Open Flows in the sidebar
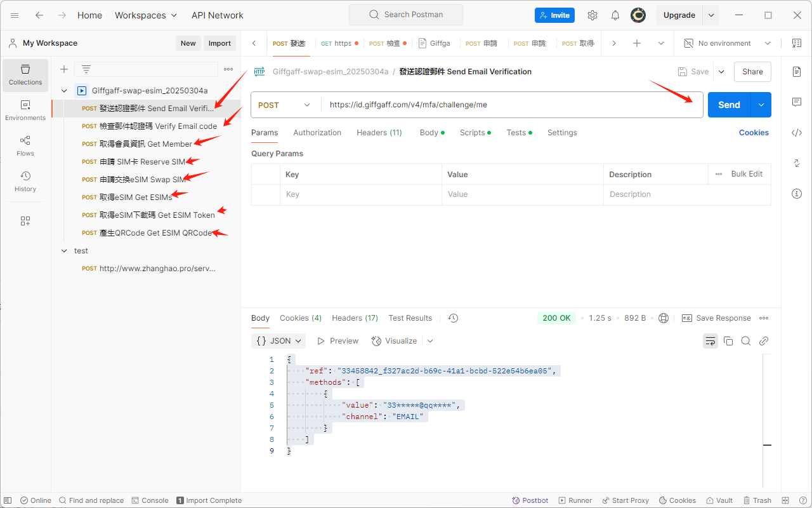Screen dimensions: 812x508 coord(25,146)
